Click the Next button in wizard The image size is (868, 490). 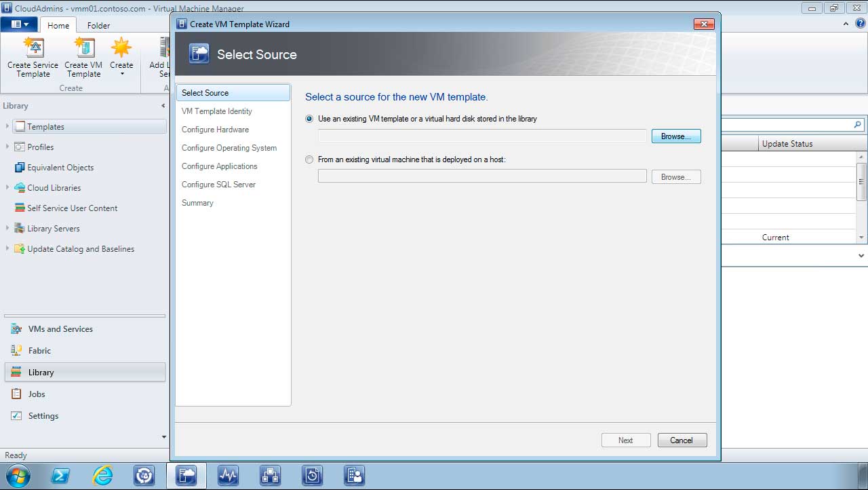(x=626, y=440)
